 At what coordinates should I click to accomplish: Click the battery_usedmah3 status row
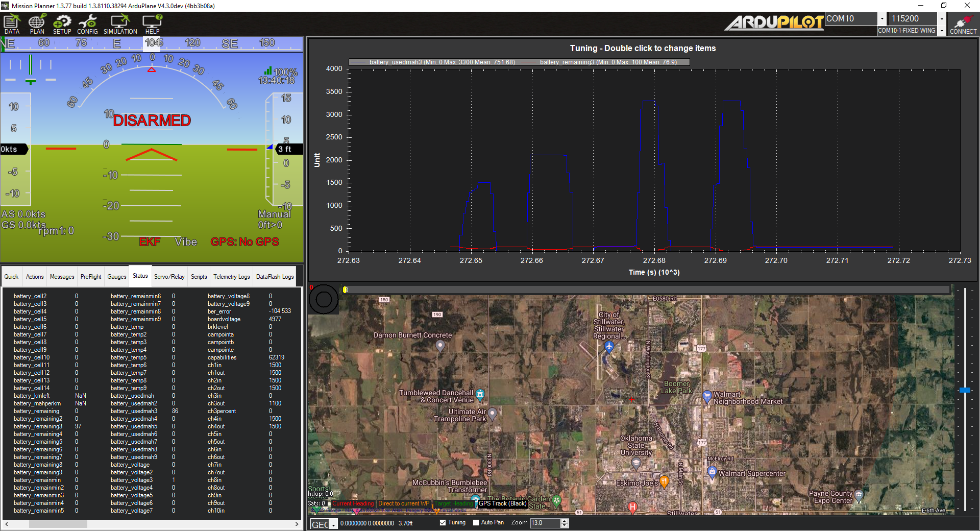pyautogui.click(x=144, y=411)
